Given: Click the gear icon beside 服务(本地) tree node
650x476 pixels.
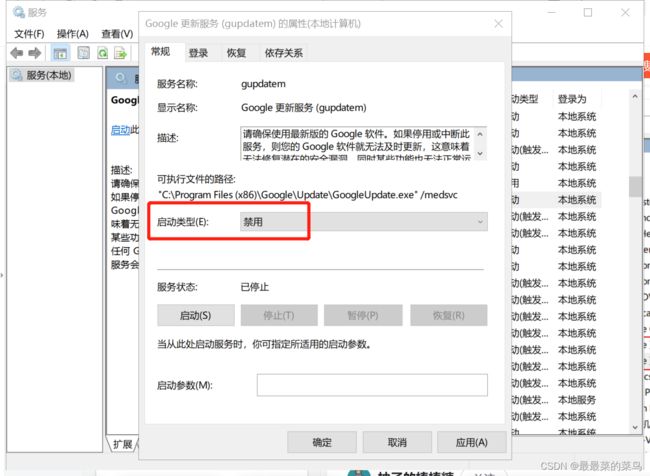Looking at the screenshot, I should coord(17,75).
